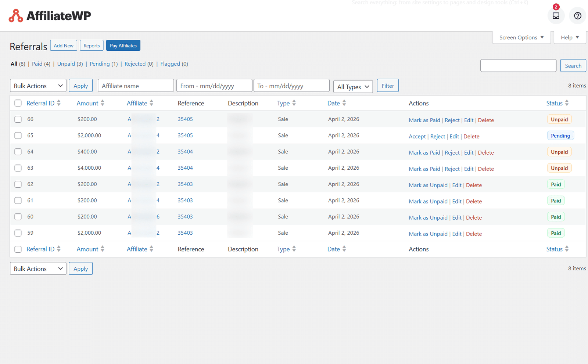This screenshot has width=588, height=364.
Task: Open the help question mark icon
Action: (x=577, y=16)
